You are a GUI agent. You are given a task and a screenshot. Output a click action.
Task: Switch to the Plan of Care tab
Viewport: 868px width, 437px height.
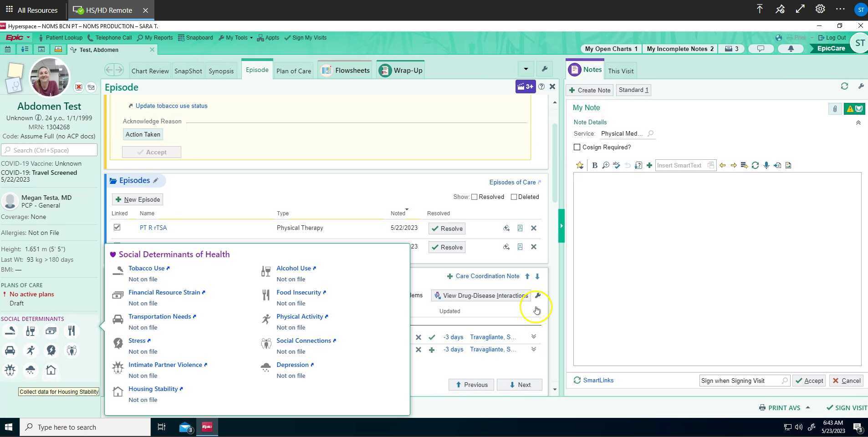pos(293,71)
